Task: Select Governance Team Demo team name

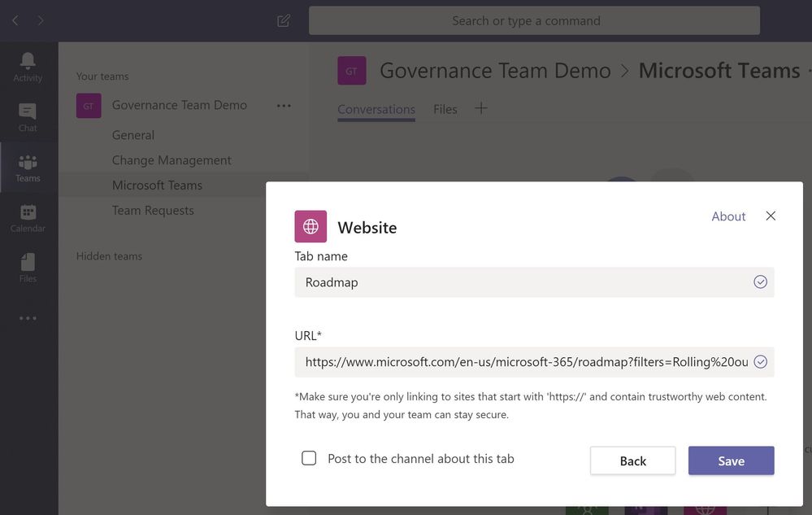Action: pos(179,105)
